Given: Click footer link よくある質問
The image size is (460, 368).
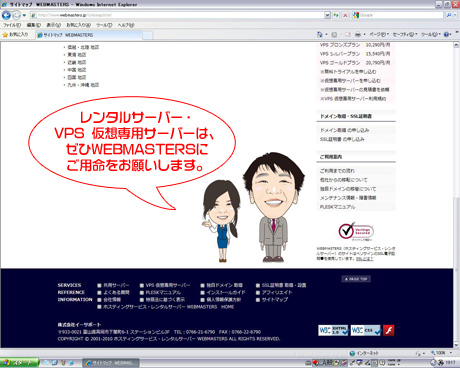Looking at the screenshot, I should (116, 292).
